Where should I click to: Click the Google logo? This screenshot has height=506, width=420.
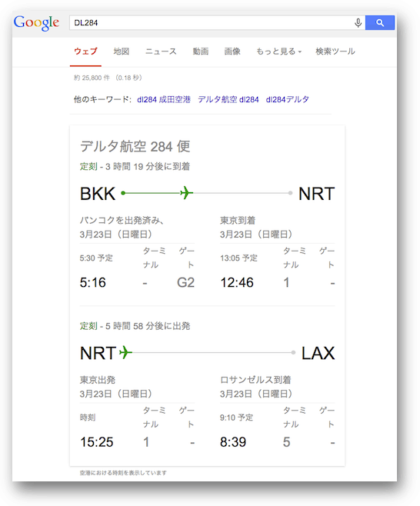(36, 23)
